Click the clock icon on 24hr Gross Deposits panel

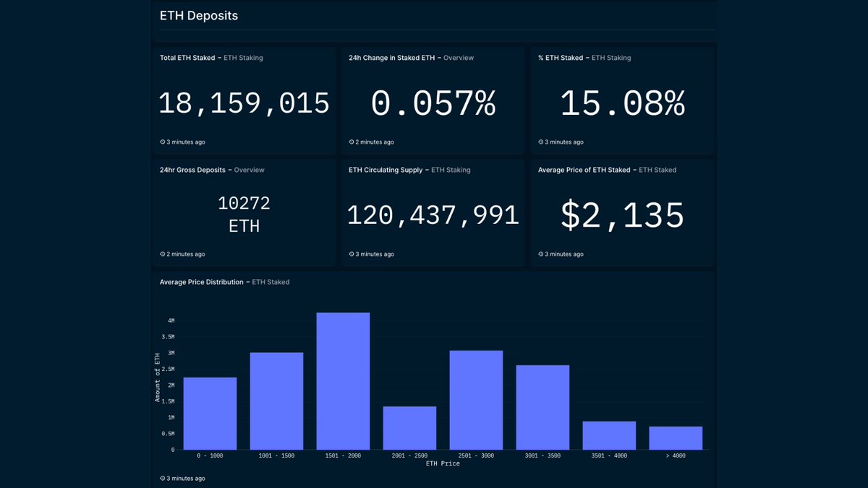pos(163,254)
